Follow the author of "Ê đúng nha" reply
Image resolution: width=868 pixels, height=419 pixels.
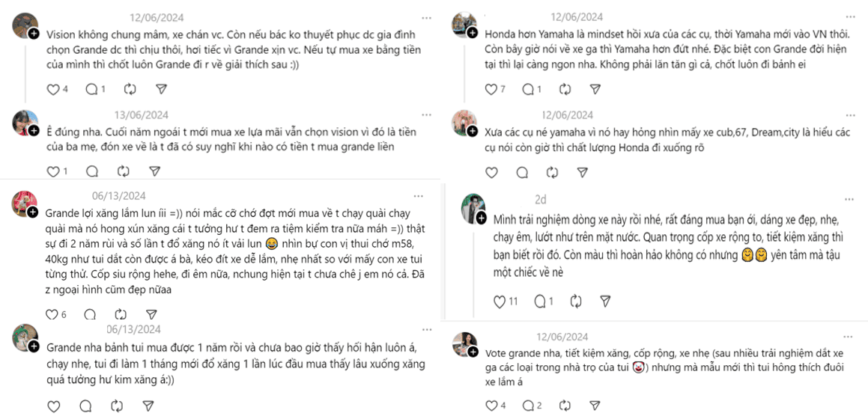pyautogui.click(x=34, y=130)
